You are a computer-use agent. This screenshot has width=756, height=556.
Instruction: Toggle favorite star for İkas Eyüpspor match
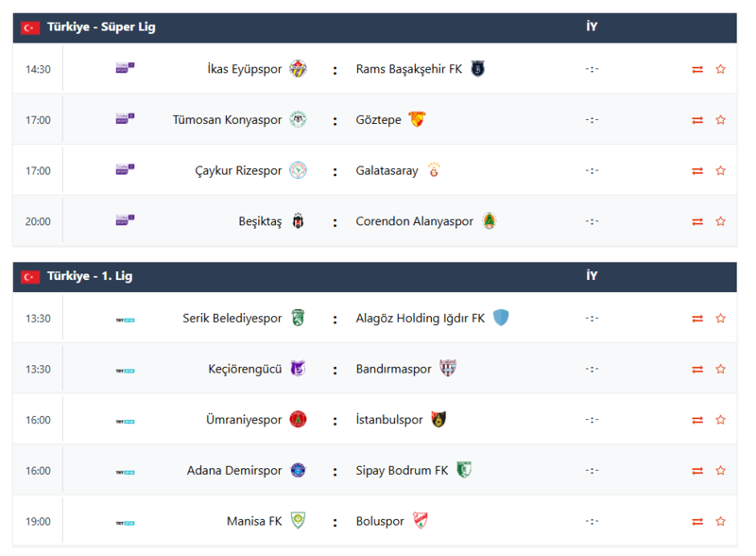[720, 69]
